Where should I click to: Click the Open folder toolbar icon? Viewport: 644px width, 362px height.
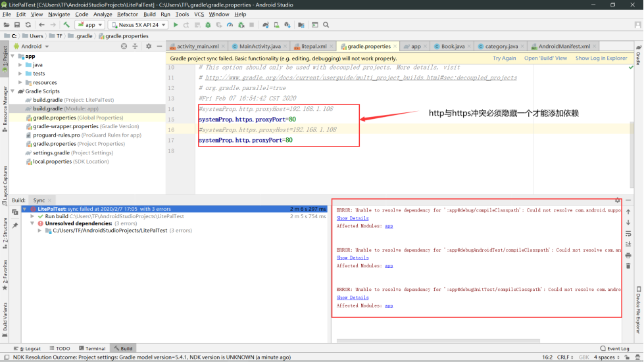[7, 25]
